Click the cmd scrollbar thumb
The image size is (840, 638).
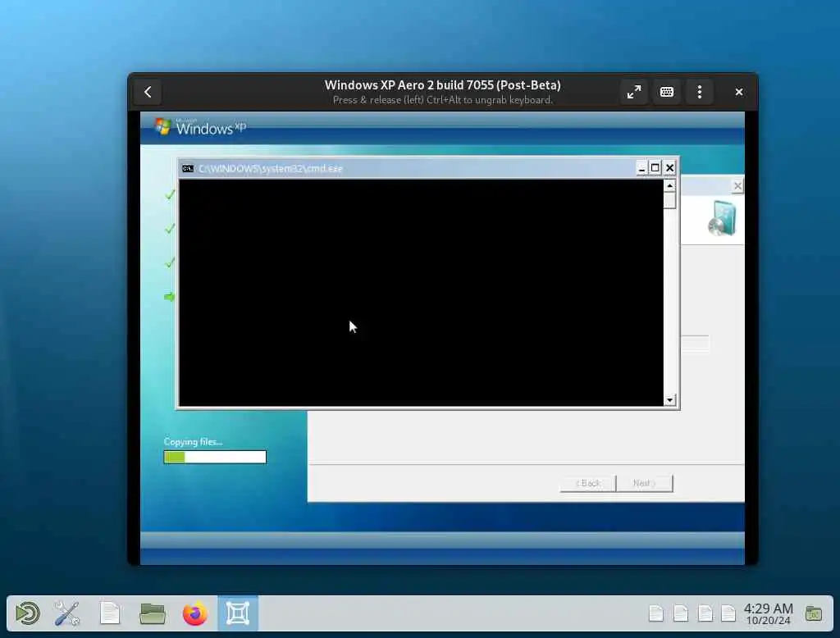[x=669, y=200]
